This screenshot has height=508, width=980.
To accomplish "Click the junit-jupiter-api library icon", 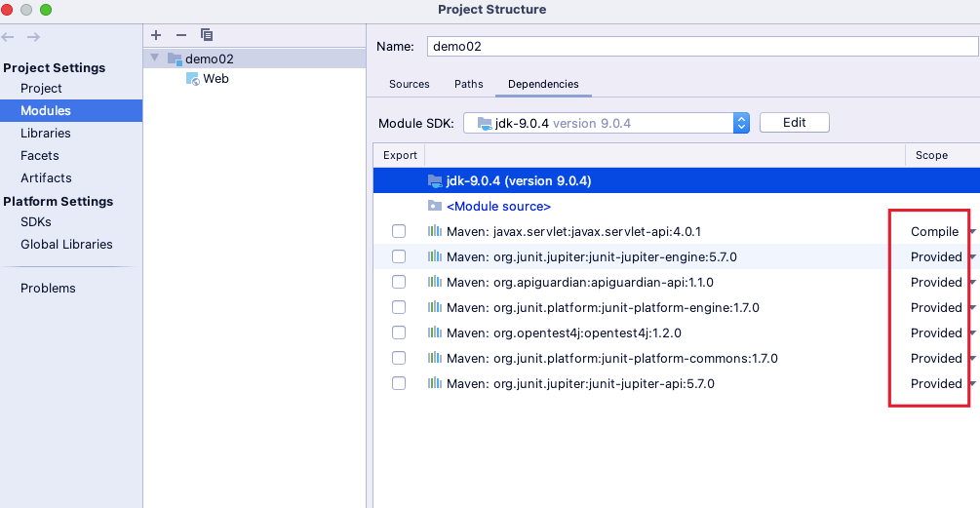I will point(435,383).
